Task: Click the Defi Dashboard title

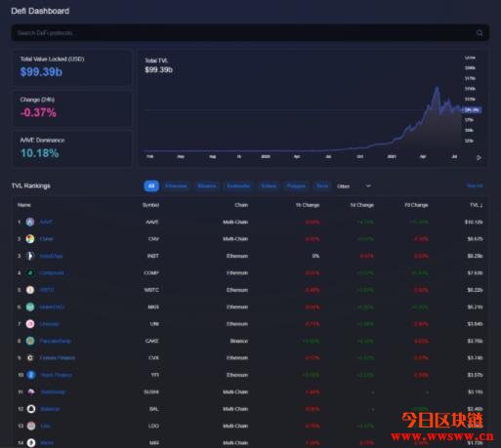Action: pyautogui.click(x=40, y=11)
